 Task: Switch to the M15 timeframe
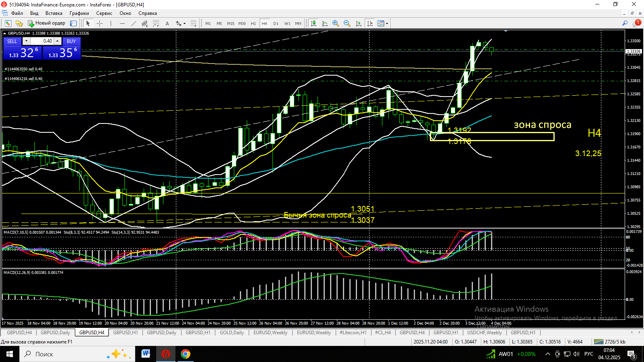tap(231, 23)
